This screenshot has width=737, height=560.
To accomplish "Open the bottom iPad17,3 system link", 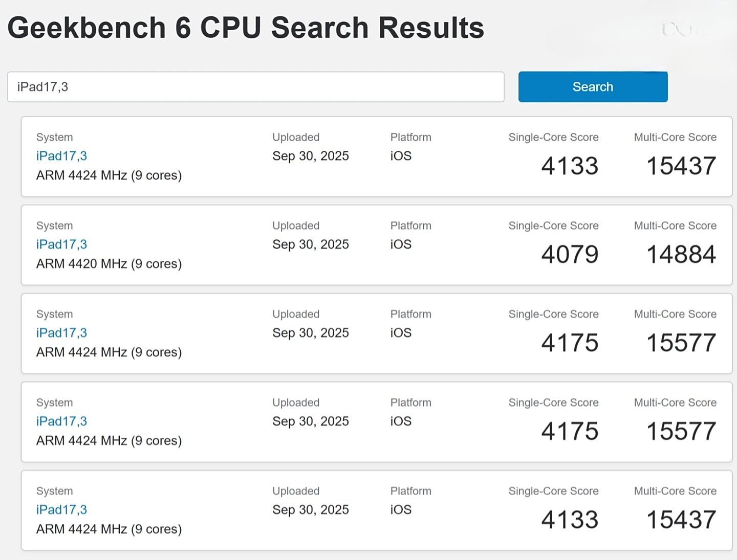I will (x=61, y=509).
